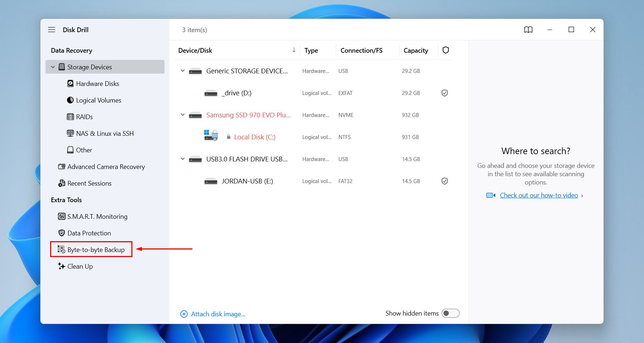Open the hamburger menu next to Disk Drill
The width and height of the screenshot is (644, 343).
(x=52, y=30)
